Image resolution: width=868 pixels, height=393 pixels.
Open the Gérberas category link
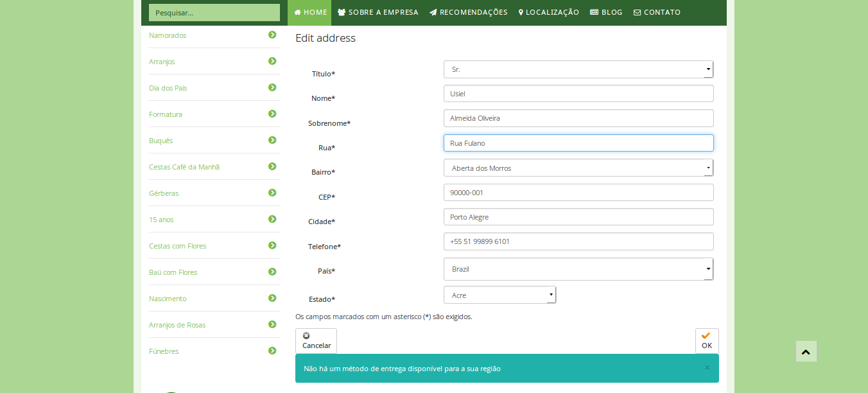pyautogui.click(x=164, y=193)
